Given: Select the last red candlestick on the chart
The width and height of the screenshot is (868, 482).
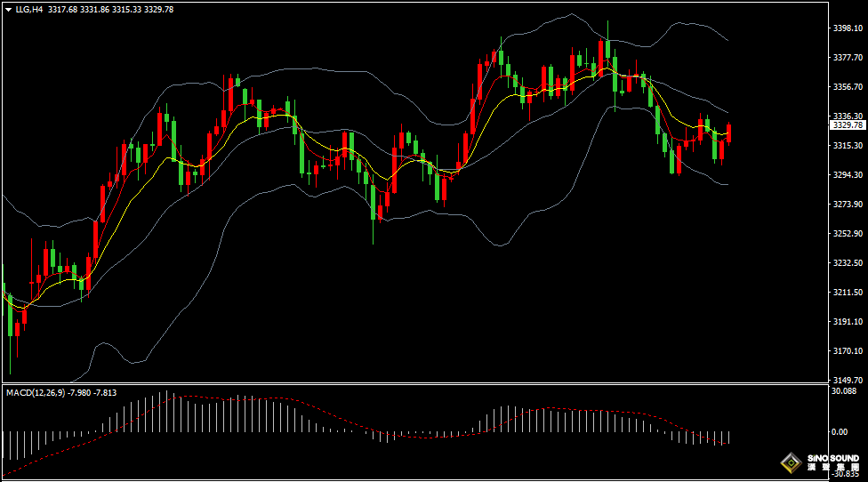Looking at the screenshot, I should tap(729, 133).
